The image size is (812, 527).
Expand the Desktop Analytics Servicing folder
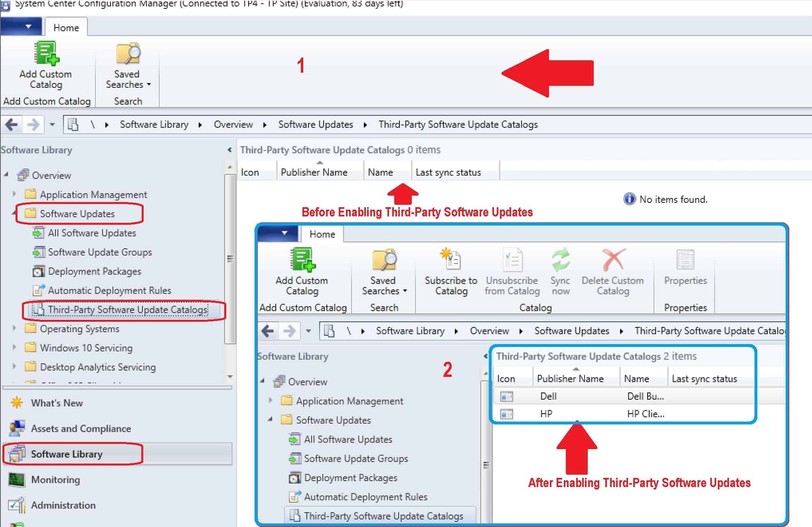14,366
